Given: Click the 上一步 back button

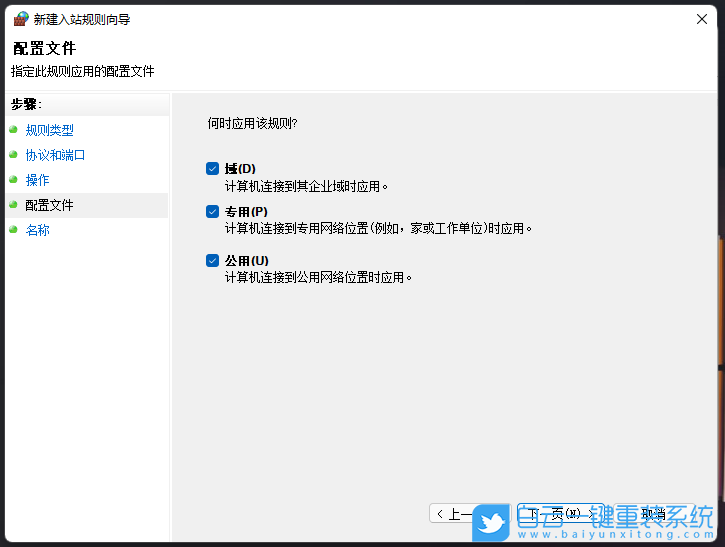Looking at the screenshot, I should click(470, 513).
